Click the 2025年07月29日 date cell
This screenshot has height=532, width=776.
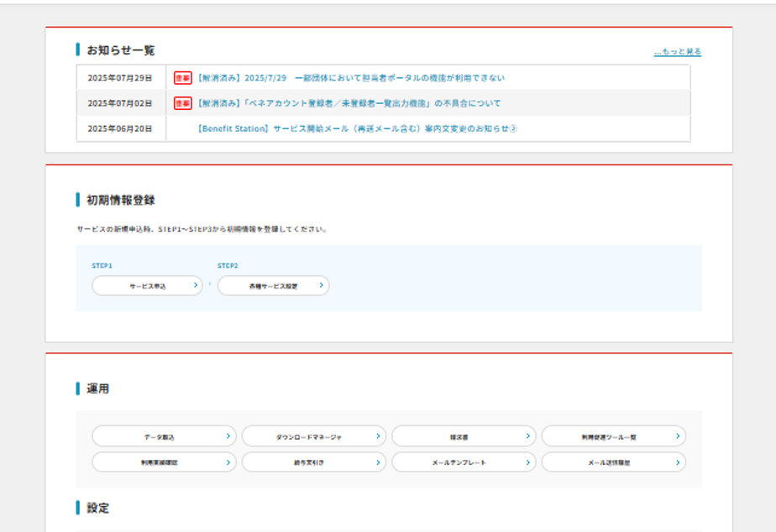[x=120, y=78]
